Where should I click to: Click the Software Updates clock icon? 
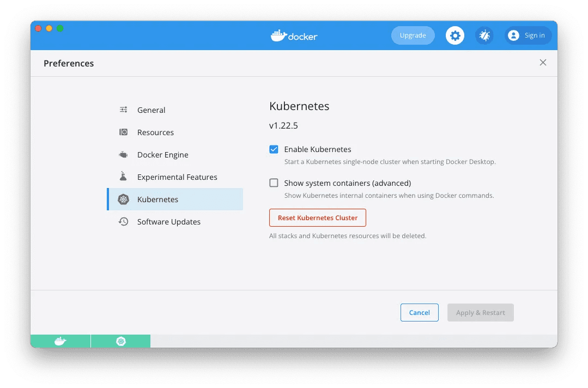pos(123,222)
